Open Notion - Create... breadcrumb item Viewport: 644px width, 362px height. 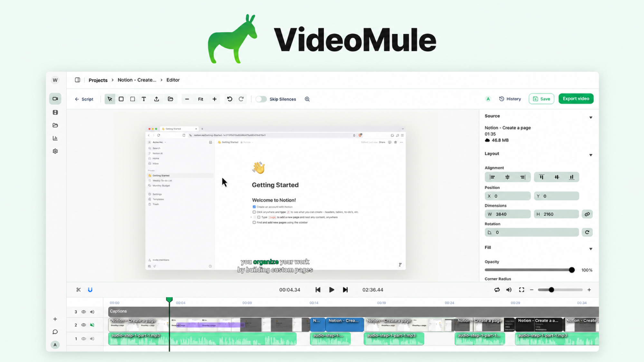click(x=137, y=80)
